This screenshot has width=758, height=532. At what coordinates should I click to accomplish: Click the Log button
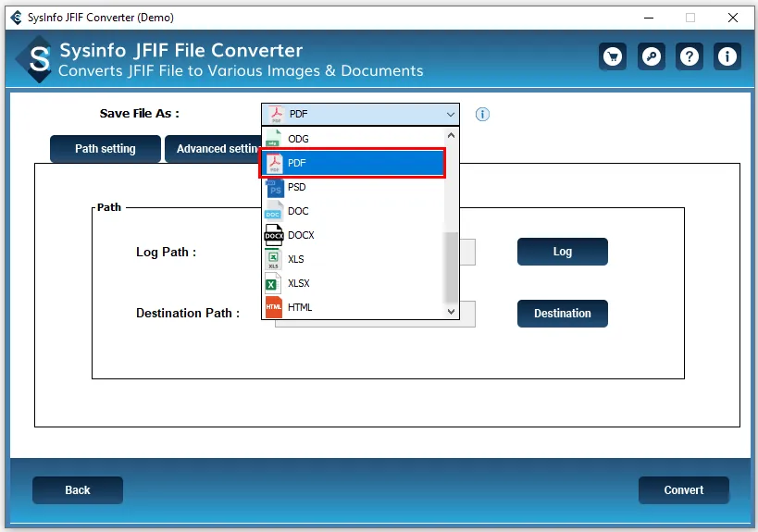(x=562, y=252)
